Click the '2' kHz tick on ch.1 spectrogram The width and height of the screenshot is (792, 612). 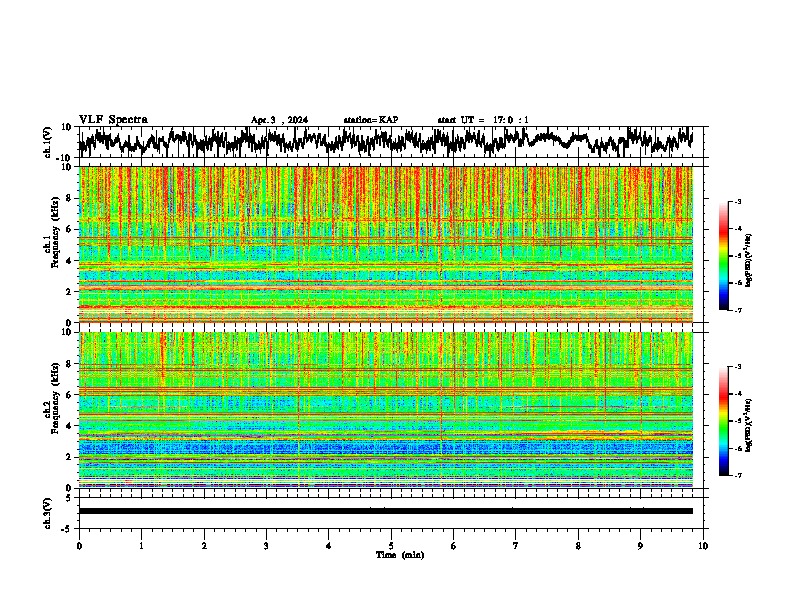[70, 291]
